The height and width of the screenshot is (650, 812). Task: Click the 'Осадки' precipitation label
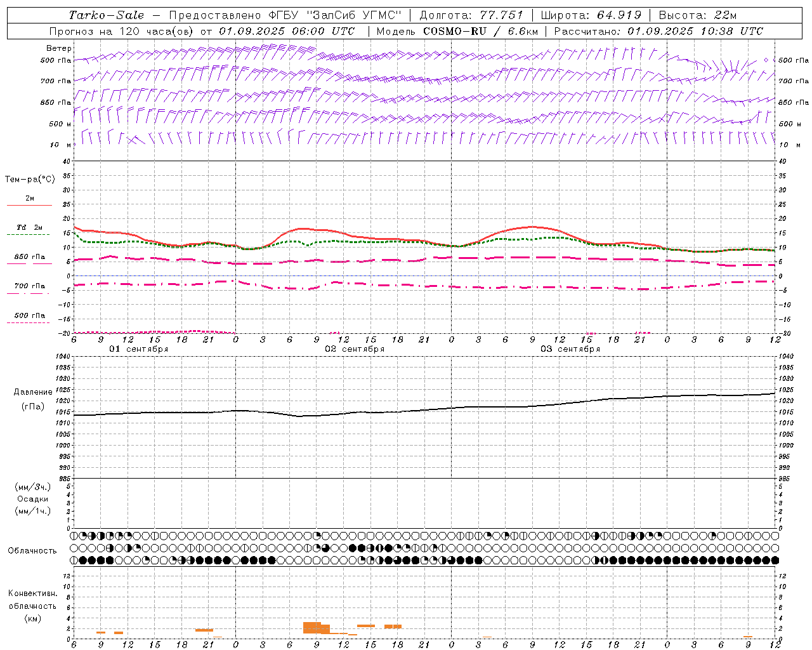(32, 499)
